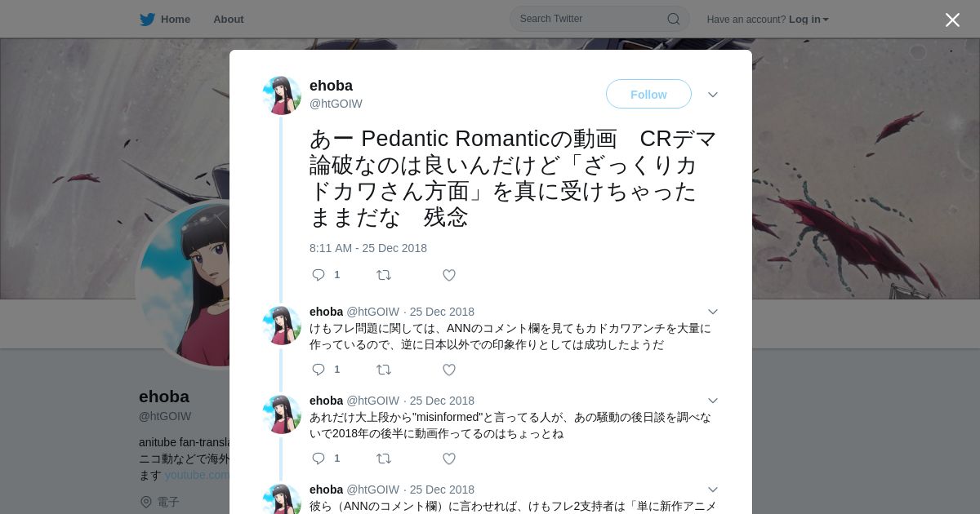The image size is (980, 514).
Task: Like the main tweet dated 8:11 AM
Action: [x=449, y=275]
